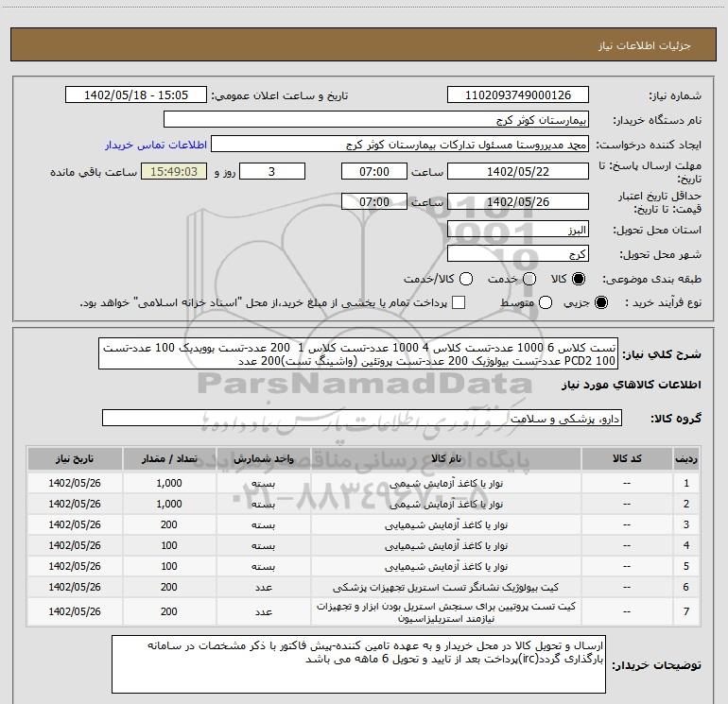Click the price validity date 1402/05/26 field

518,202
